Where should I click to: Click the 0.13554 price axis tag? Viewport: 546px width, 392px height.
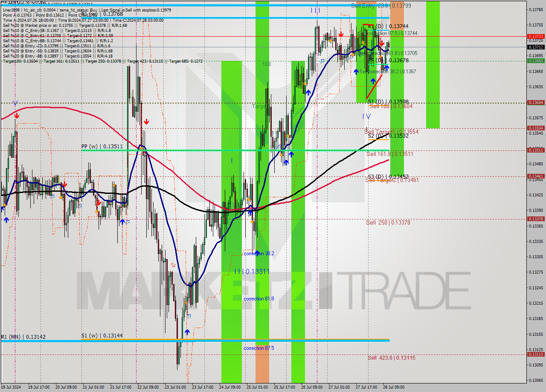[x=536, y=128]
